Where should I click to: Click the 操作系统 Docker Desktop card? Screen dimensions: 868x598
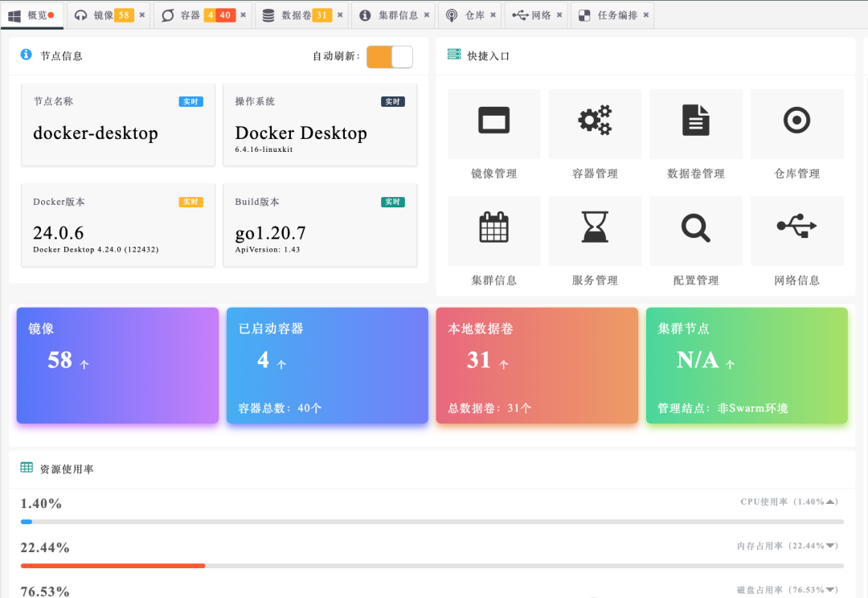pos(320,125)
